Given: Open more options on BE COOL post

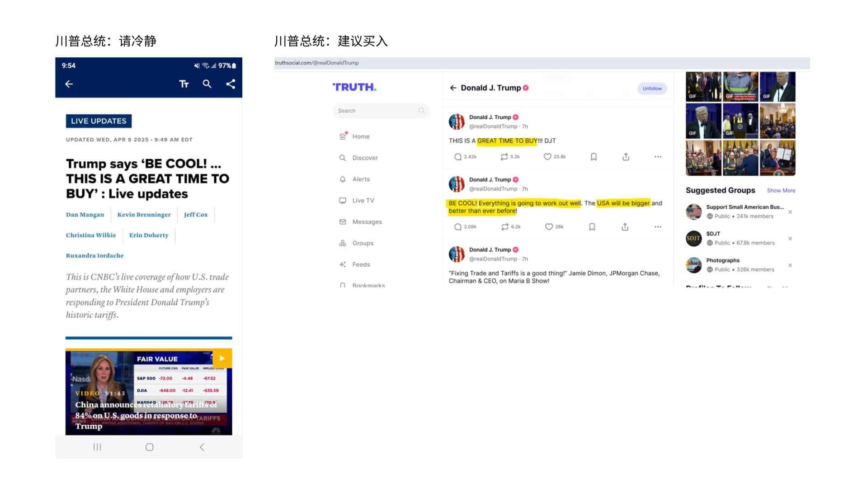Looking at the screenshot, I should click(658, 227).
